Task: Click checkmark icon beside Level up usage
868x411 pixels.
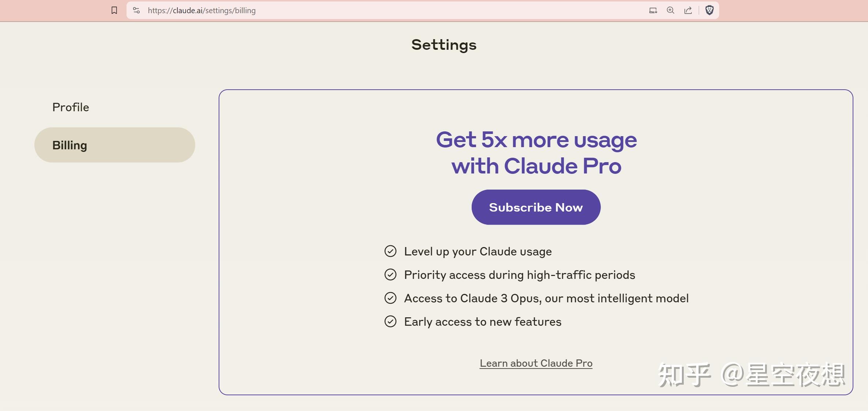Action: (x=390, y=251)
